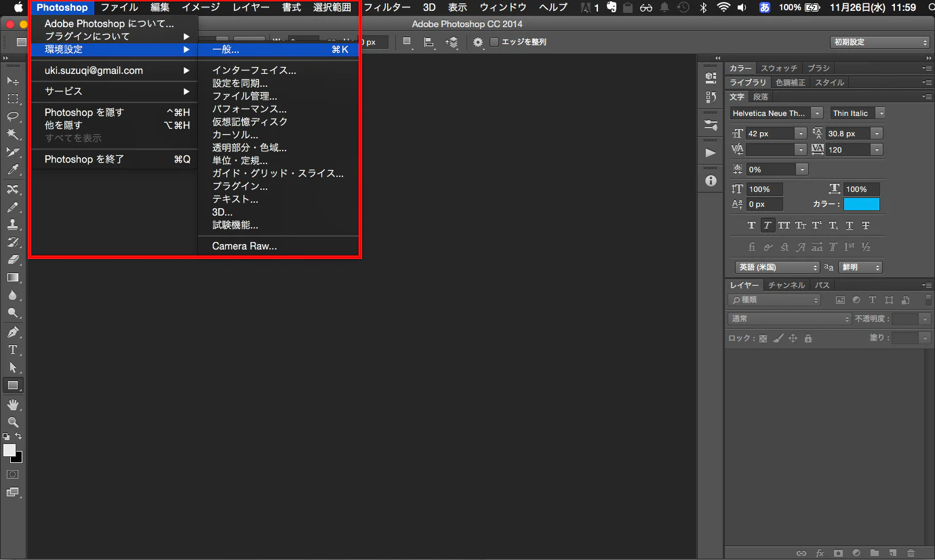This screenshot has width=935, height=560.
Task: Toggle Underline text style
Action: point(850,226)
